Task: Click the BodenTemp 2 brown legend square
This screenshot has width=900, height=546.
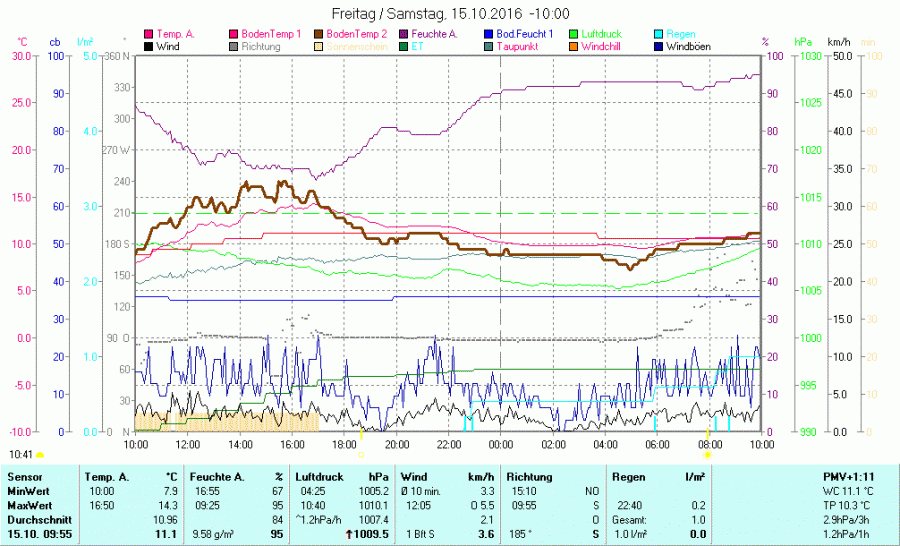Action: tap(319, 34)
